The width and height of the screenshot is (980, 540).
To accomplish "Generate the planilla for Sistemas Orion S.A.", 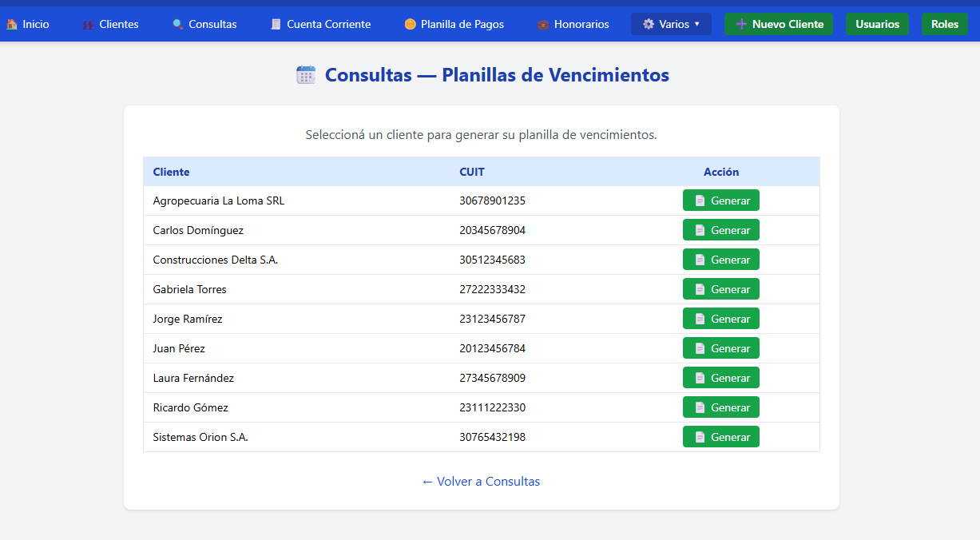I will (x=721, y=436).
